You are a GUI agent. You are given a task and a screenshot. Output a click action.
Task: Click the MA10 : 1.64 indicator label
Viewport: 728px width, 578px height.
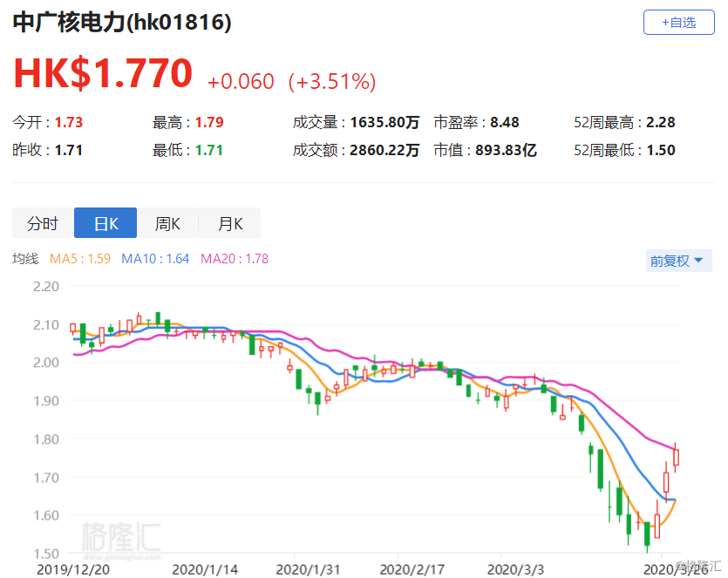pos(155,259)
